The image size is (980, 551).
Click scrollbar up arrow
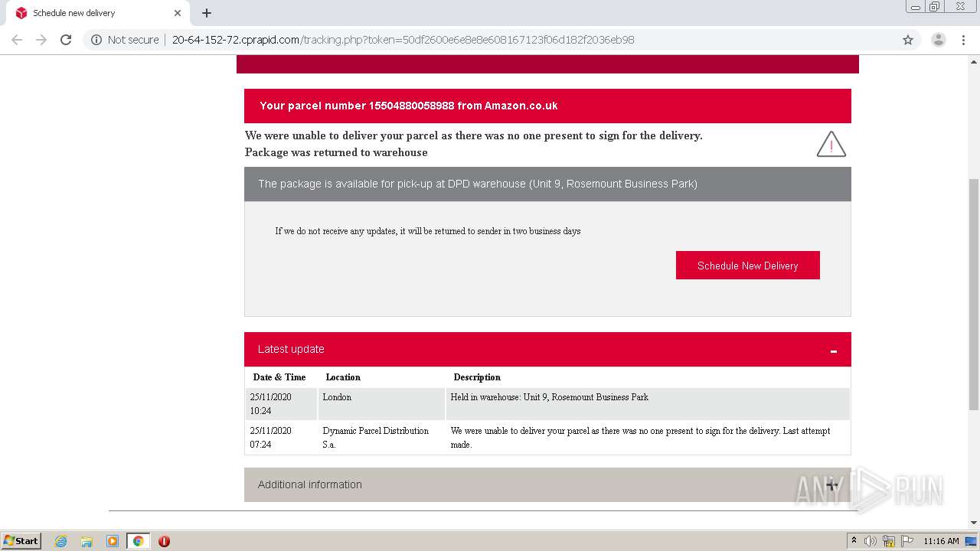point(974,61)
